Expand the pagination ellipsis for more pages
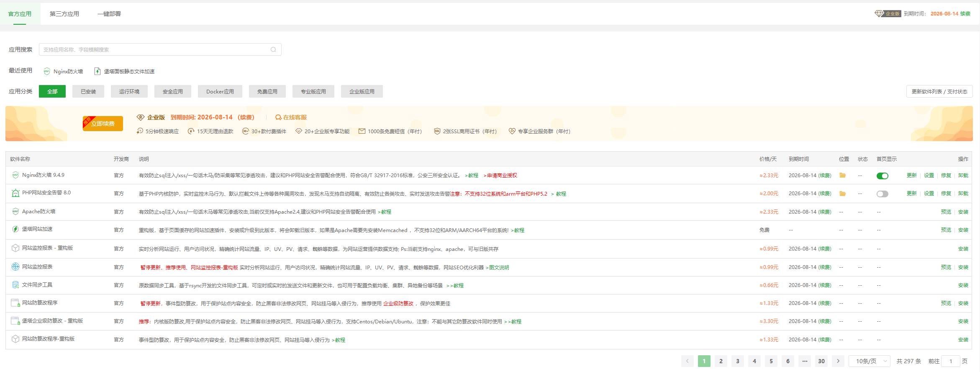The height and width of the screenshot is (372, 980). pyautogui.click(x=804, y=361)
